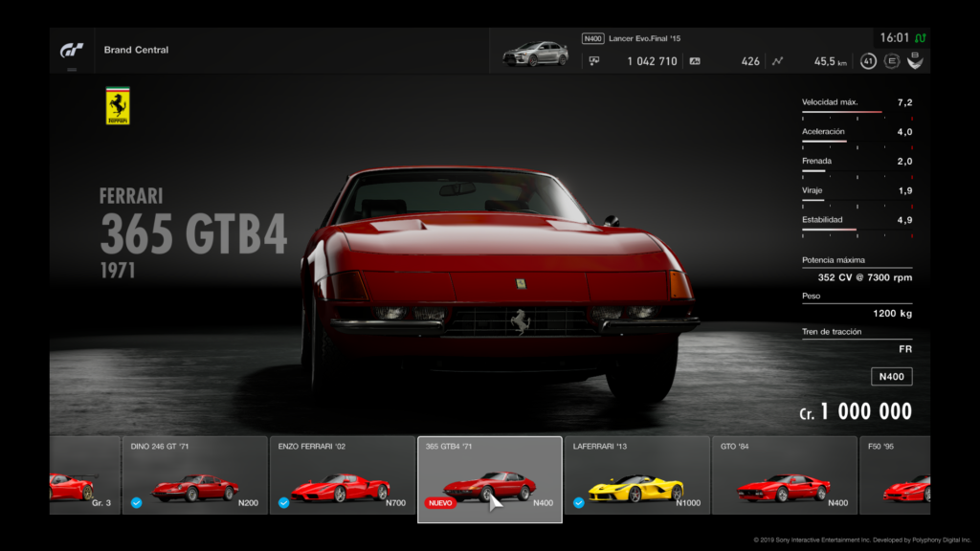Click the distance driven graph icon

click(777, 61)
